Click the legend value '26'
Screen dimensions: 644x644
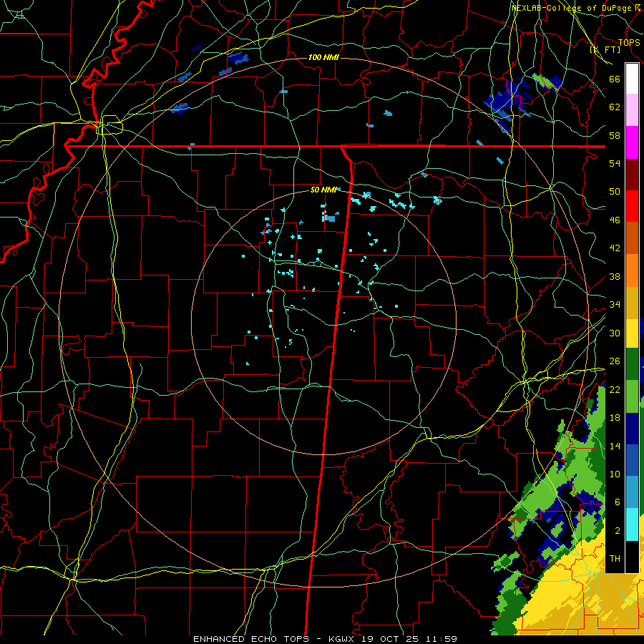click(x=615, y=361)
